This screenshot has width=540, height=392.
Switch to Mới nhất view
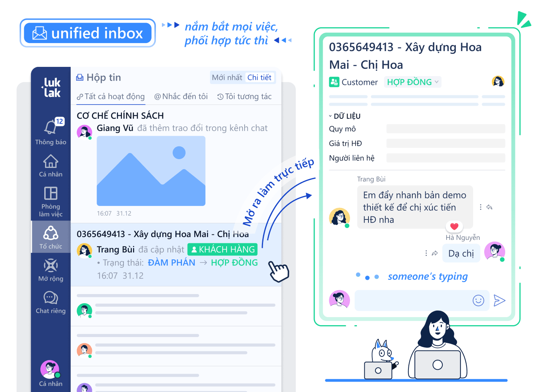coord(227,78)
